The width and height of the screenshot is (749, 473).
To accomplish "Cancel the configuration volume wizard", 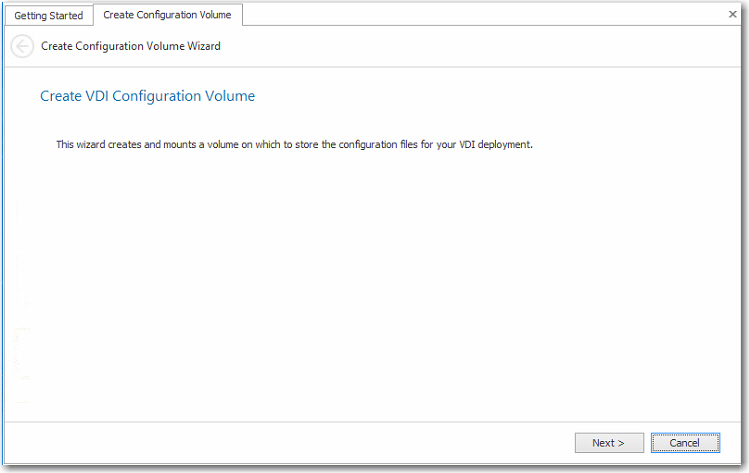I will tap(684, 443).
